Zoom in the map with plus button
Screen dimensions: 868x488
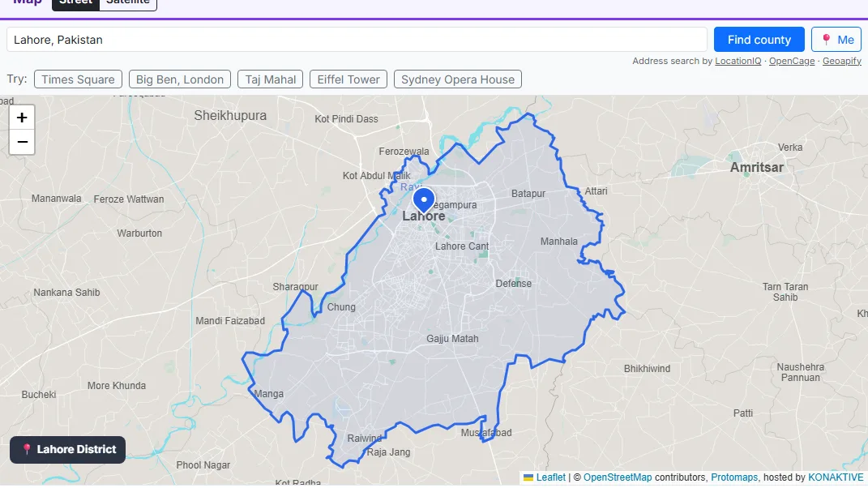click(x=22, y=118)
